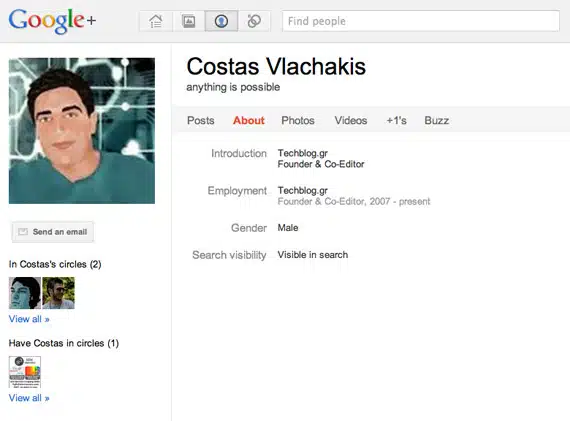Open first illustrated avatar in Costas's circles
The width and height of the screenshot is (570, 421).
coord(25,293)
